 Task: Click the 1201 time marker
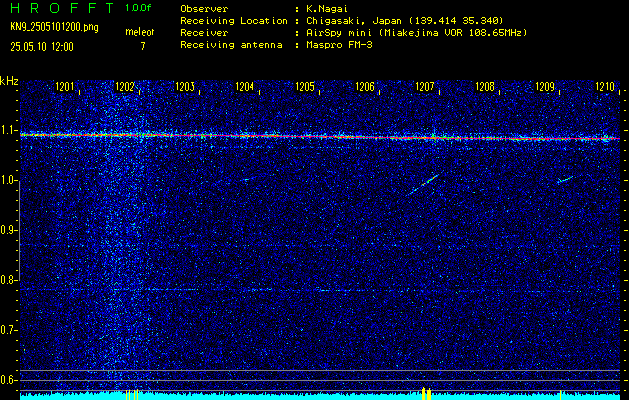[x=65, y=86]
